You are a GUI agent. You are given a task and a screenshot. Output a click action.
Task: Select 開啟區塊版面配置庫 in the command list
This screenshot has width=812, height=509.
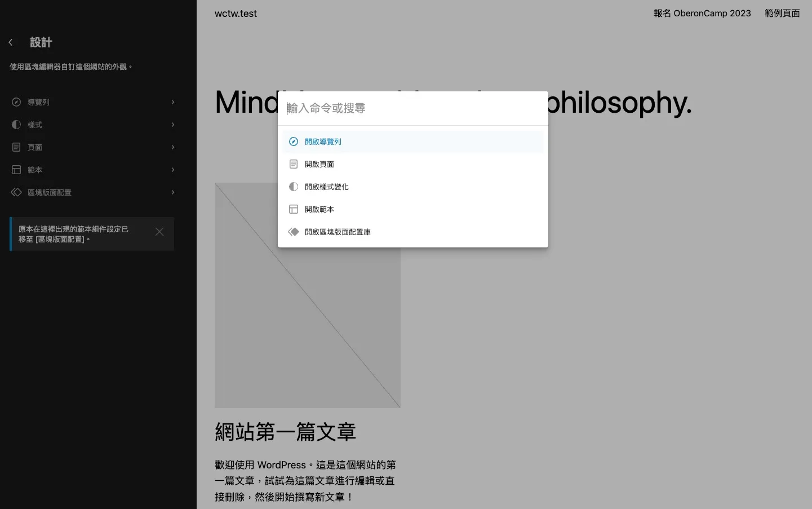[338, 231]
